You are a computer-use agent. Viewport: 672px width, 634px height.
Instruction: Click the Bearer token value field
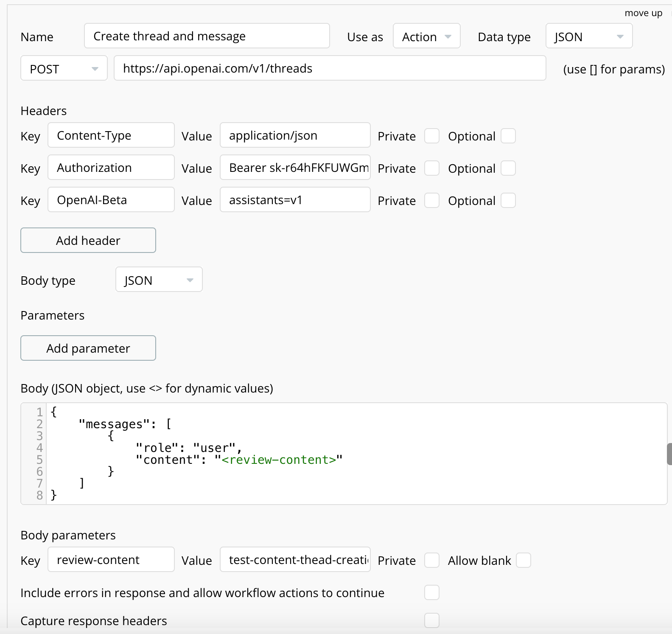(x=295, y=168)
